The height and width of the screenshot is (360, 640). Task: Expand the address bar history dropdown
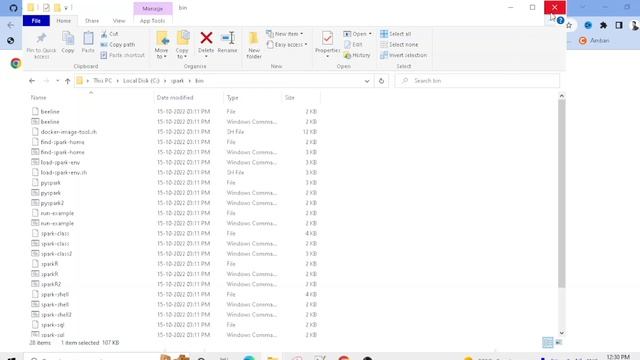tap(367, 81)
